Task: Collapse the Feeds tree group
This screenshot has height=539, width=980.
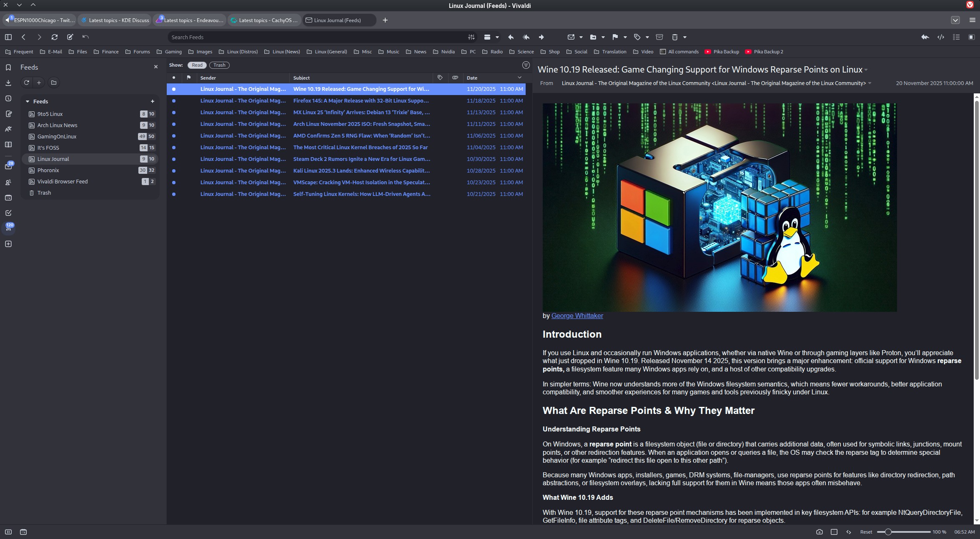Action: click(28, 101)
